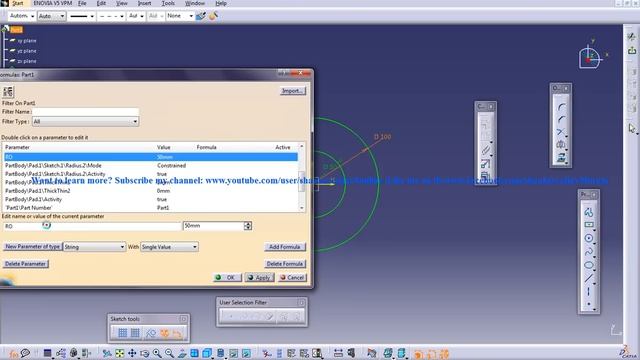Click the OK button in Formulas dialog

click(227, 278)
